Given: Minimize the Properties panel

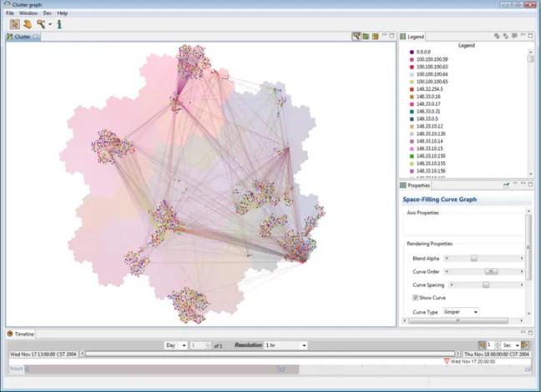Looking at the screenshot, I should 523,183.
